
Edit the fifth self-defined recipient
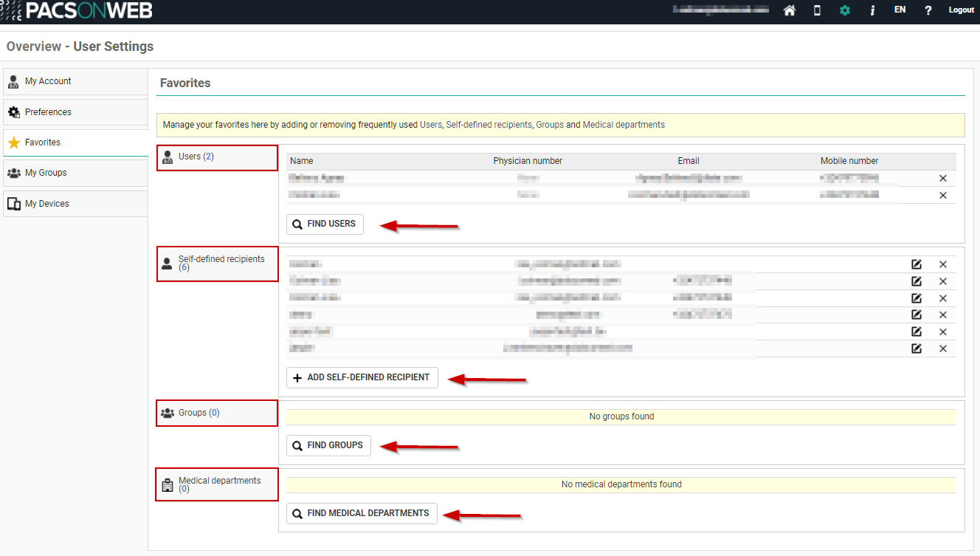[917, 332]
